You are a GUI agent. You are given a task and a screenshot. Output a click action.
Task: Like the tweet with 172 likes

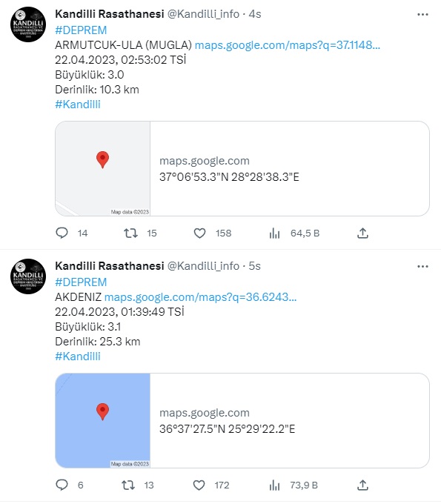pos(199,485)
